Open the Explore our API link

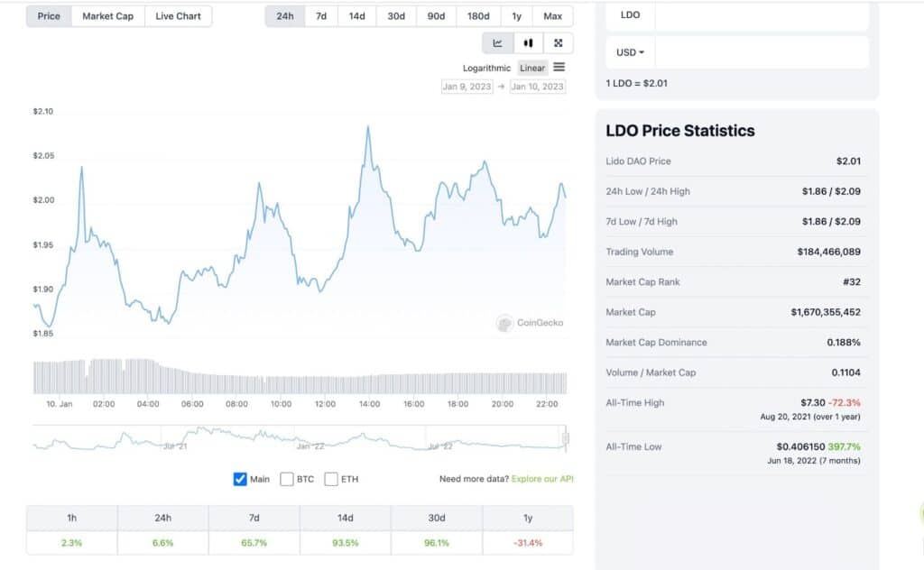click(542, 479)
